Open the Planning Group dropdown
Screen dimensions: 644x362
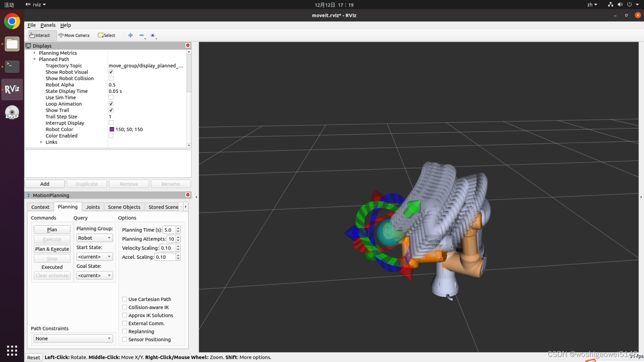(x=95, y=238)
